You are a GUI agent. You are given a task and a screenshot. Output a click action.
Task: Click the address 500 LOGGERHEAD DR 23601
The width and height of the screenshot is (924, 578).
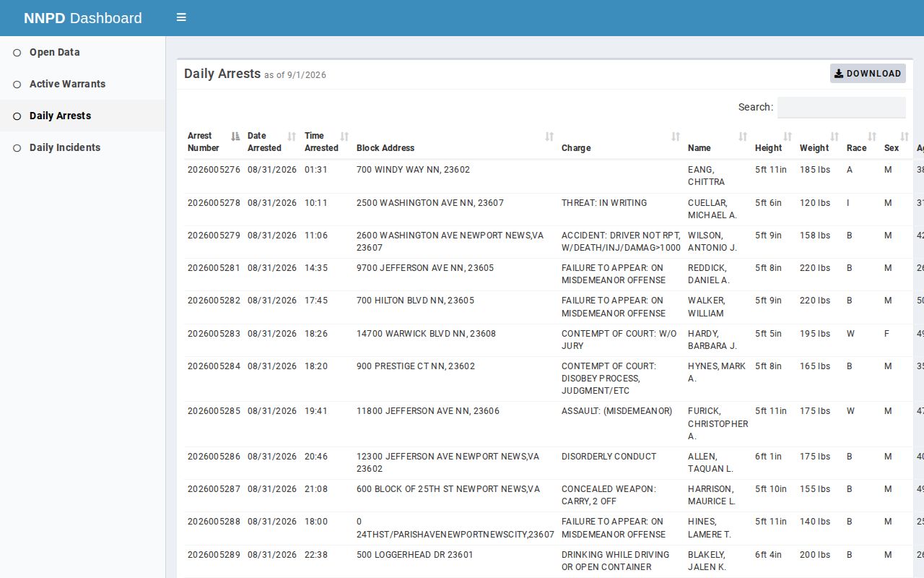415,555
